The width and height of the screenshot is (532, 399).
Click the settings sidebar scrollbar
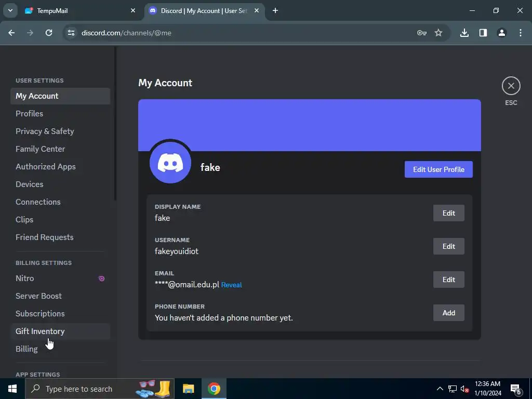point(115,124)
